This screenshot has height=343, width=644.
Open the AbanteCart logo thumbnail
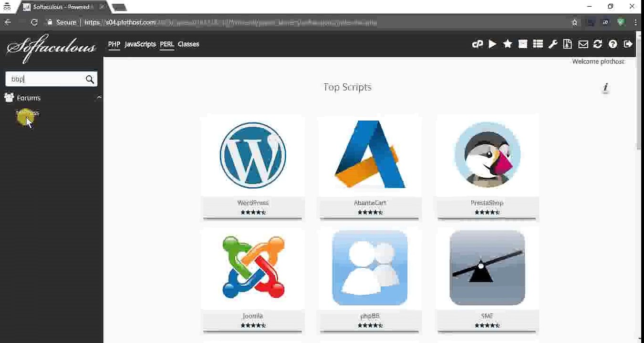point(370,155)
